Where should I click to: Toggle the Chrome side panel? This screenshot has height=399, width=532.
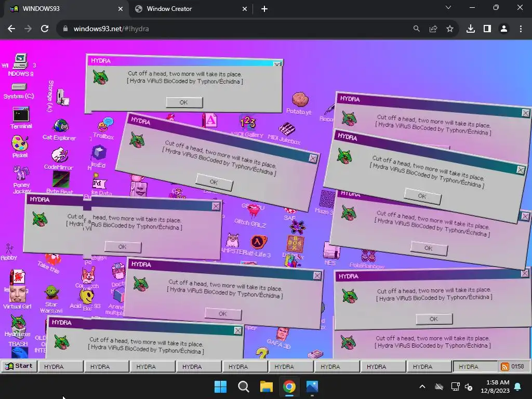pos(487,29)
